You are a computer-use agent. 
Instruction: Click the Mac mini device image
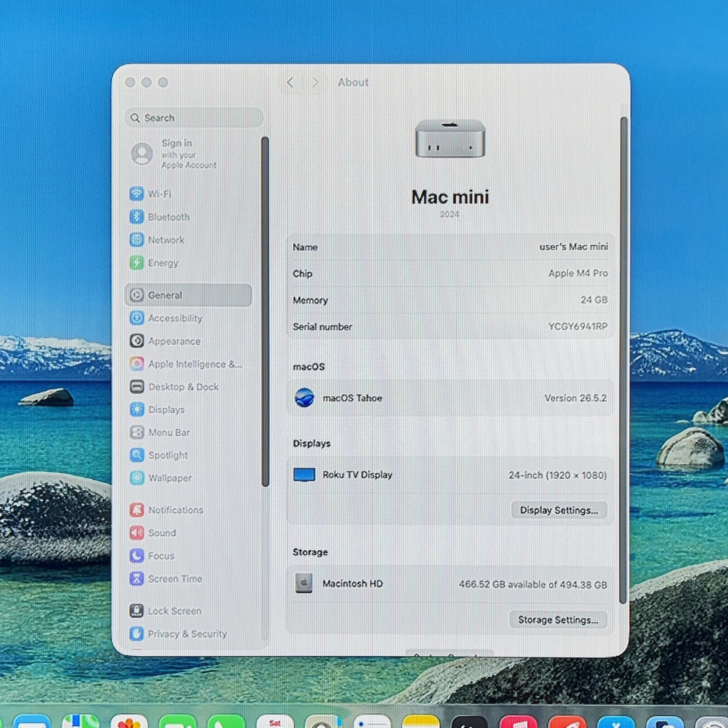450,139
